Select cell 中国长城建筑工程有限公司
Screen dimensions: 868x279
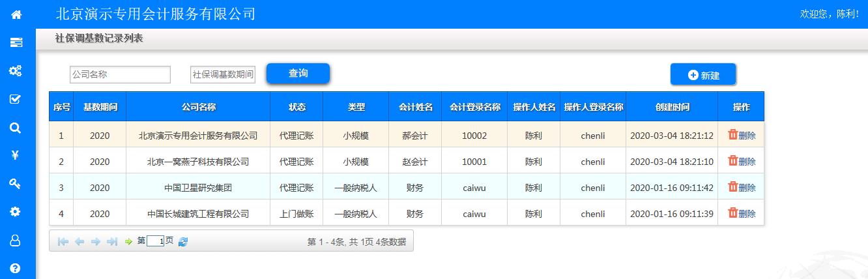(x=198, y=214)
